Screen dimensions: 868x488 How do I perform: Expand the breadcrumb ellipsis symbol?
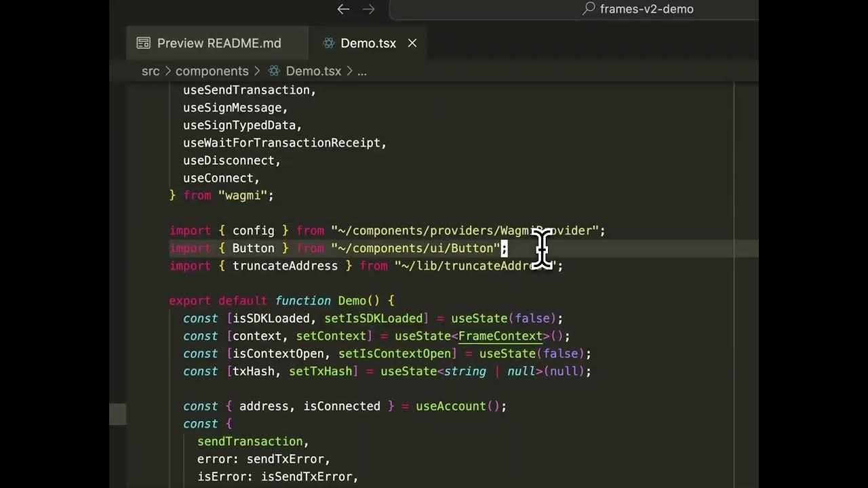pos(362,71)
